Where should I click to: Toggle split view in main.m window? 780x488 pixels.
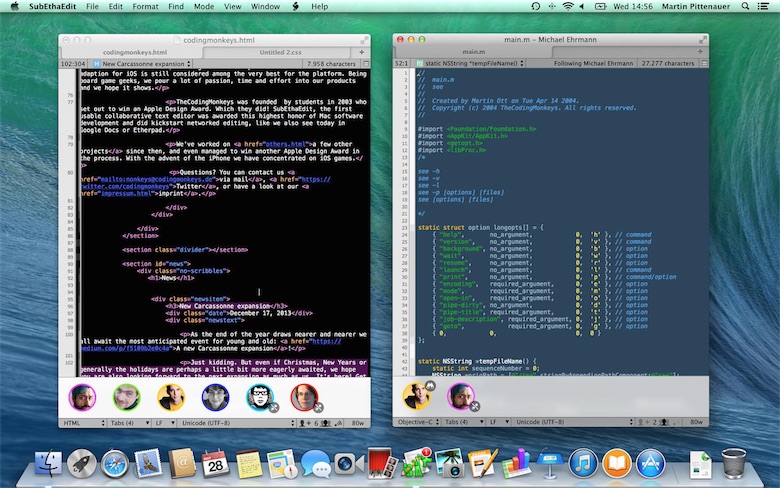(704, 63)
